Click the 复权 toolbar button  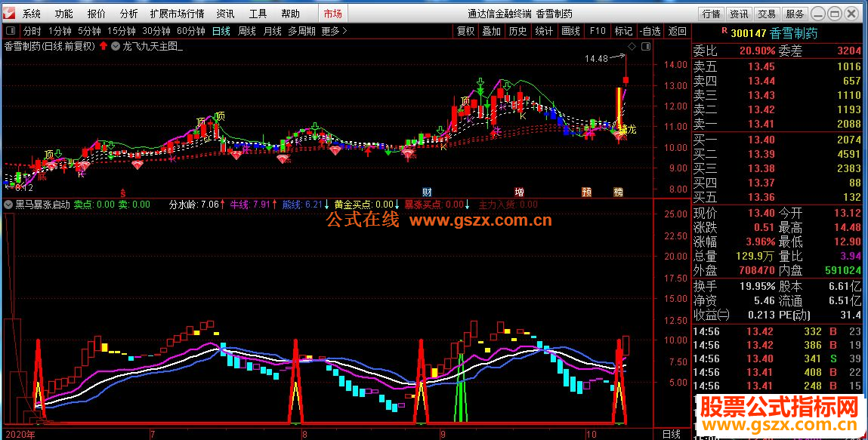pos(465,31)
